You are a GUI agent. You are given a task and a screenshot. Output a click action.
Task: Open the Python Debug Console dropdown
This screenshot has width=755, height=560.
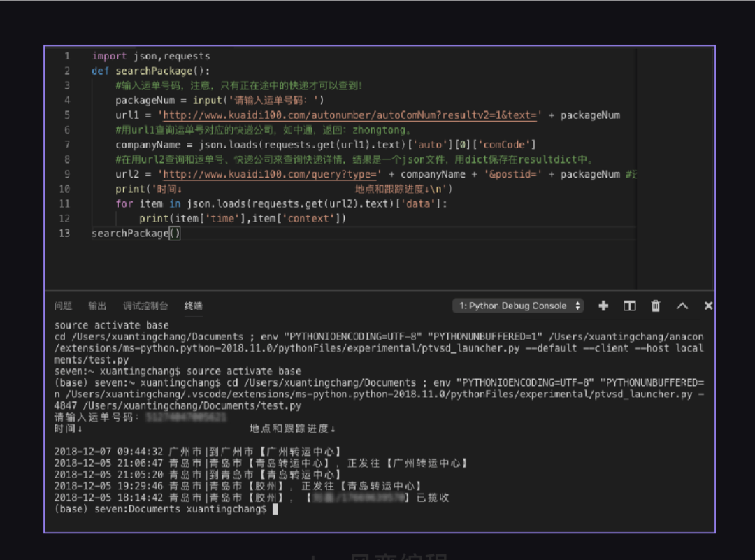coord(518,306)
